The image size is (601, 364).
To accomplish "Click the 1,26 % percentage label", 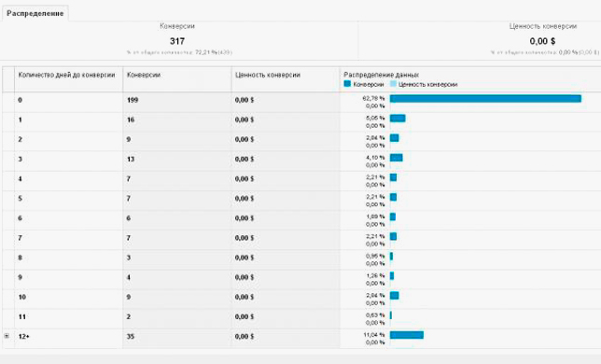I will pos(375,275).
